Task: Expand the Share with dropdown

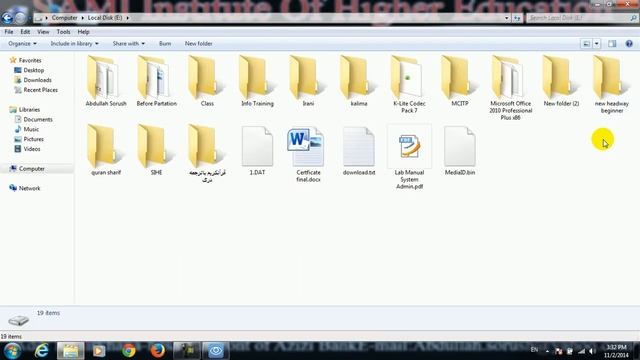Action: pos(129,43)
